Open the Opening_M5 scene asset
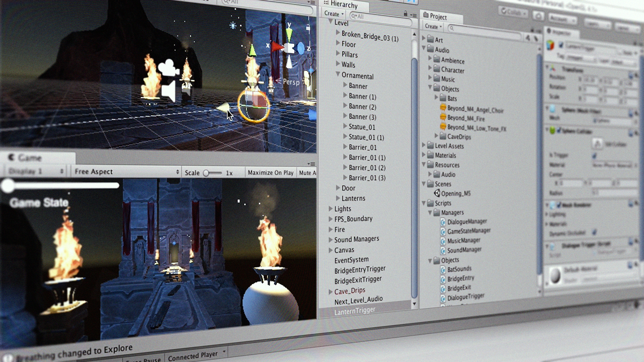The height and width of the screenshot is (362, 644). [437, 194]
